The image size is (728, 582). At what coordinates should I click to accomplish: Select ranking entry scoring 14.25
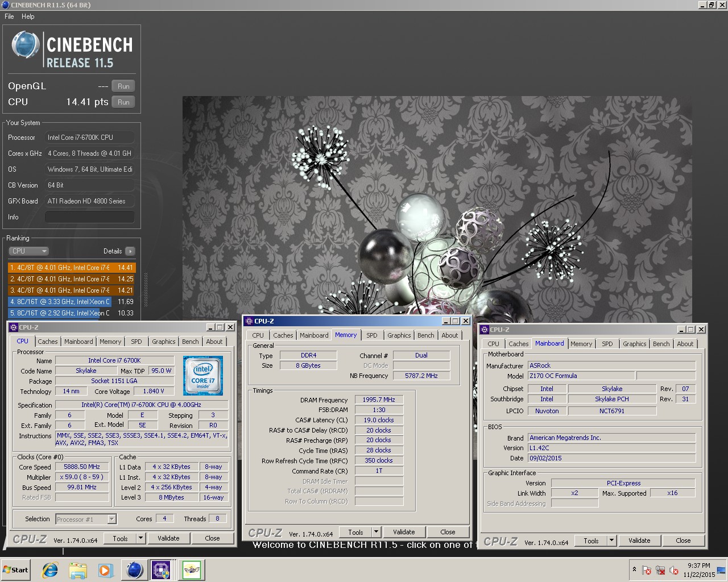pos(72,279)
